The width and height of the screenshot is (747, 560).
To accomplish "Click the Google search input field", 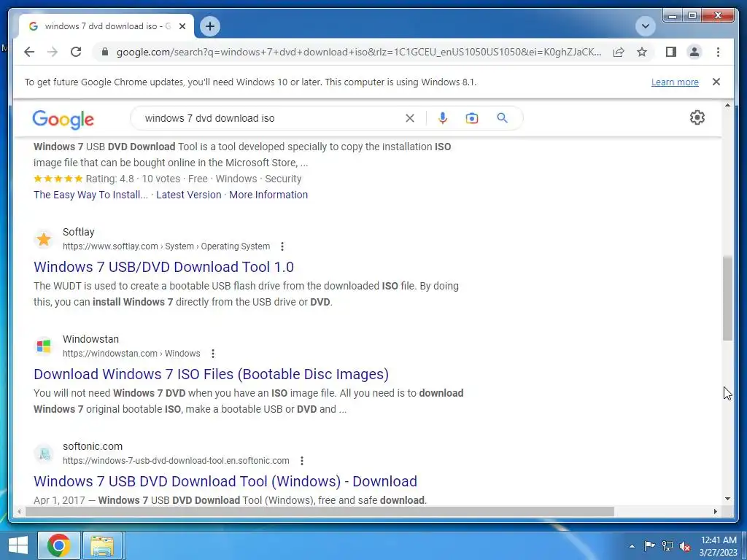I will coord(271,118).
